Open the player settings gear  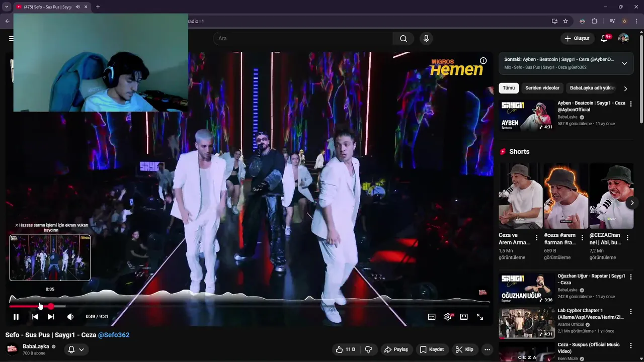tap(448, 317)
